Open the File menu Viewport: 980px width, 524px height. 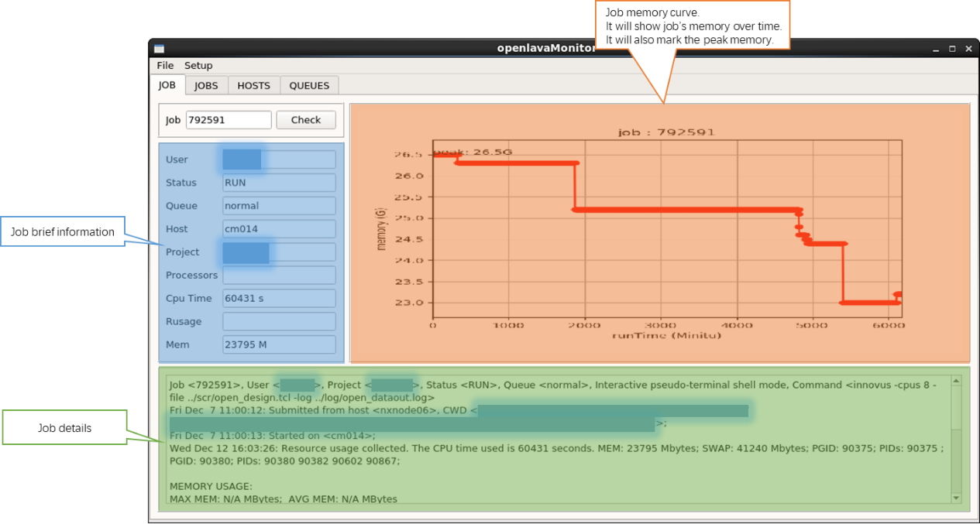tap(165, 66)
